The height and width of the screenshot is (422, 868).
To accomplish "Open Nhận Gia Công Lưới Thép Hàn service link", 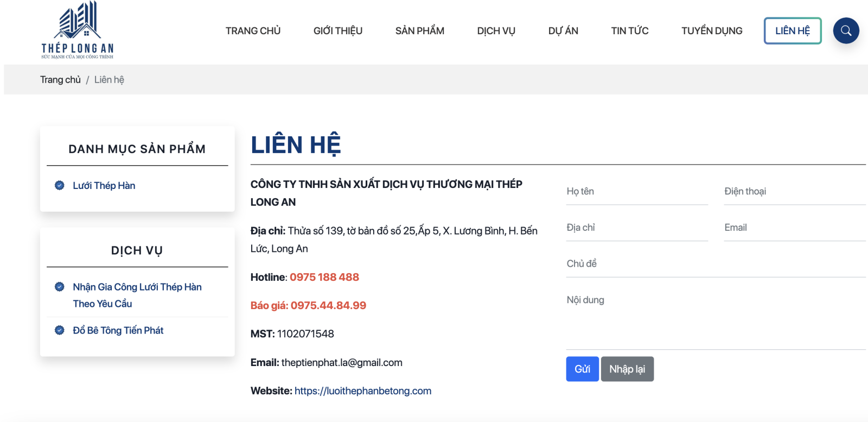I will pyautogui.click(x=137, y=295).
